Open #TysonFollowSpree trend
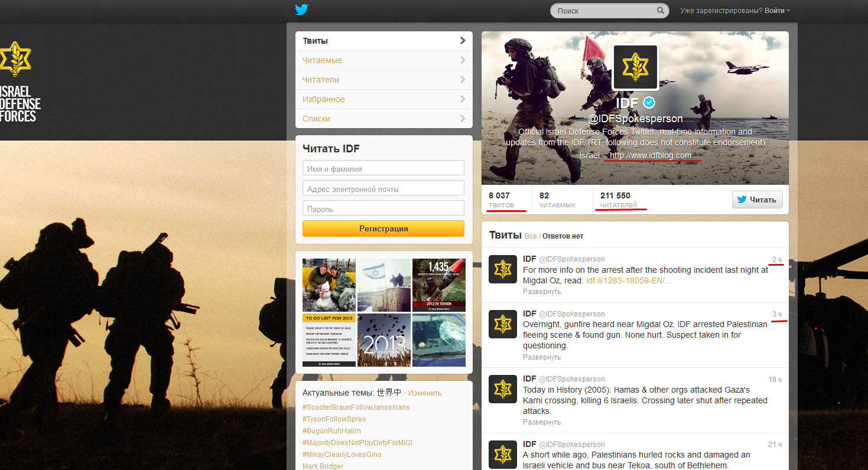 tap(334, 419)
